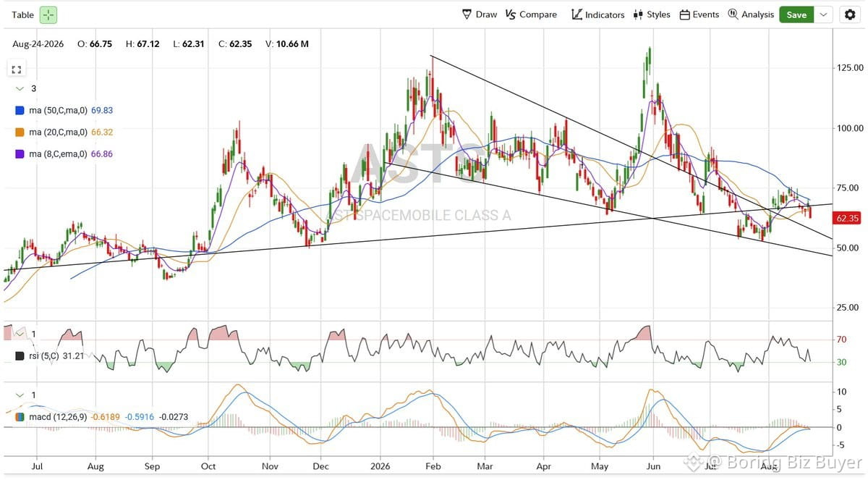868x480 pixels.
Task: Select the macd (12,26,9) legend label
Action: pyautogui.click(x=59, y=417)
